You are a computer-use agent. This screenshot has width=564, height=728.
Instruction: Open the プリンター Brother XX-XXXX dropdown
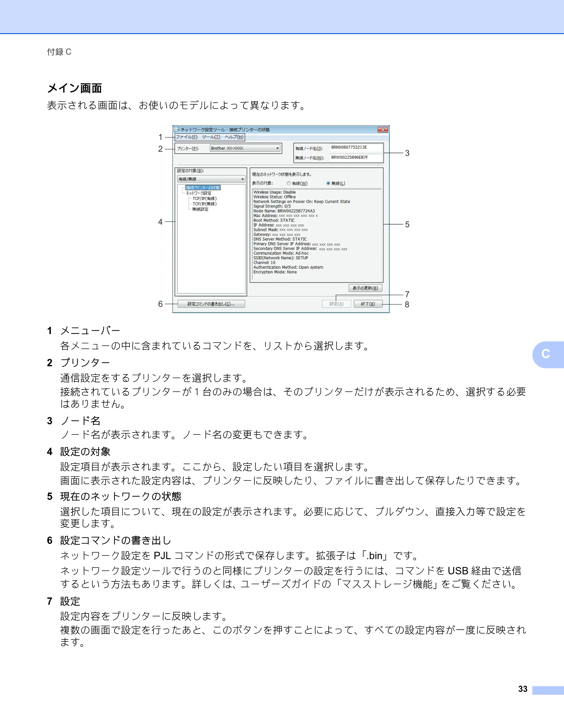click(245, 148)
